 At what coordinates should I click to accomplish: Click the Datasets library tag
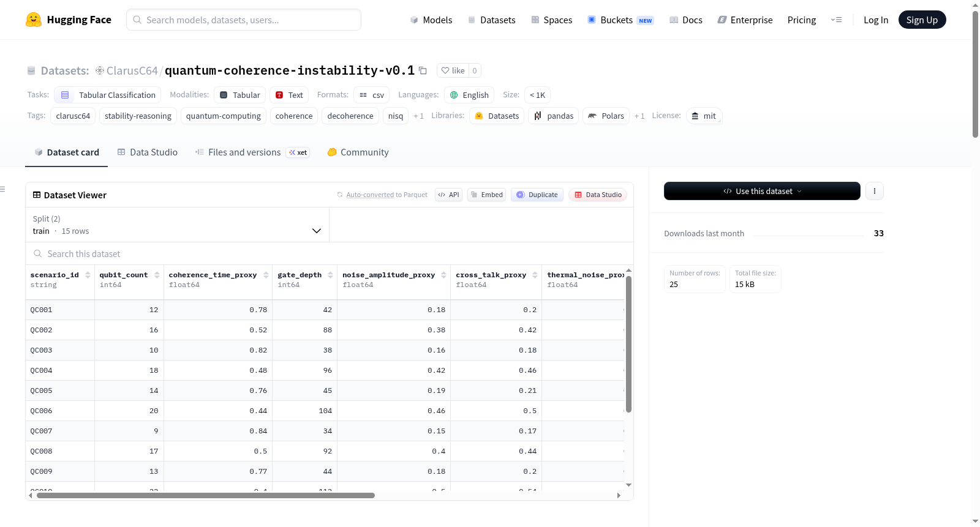[497, 116]
